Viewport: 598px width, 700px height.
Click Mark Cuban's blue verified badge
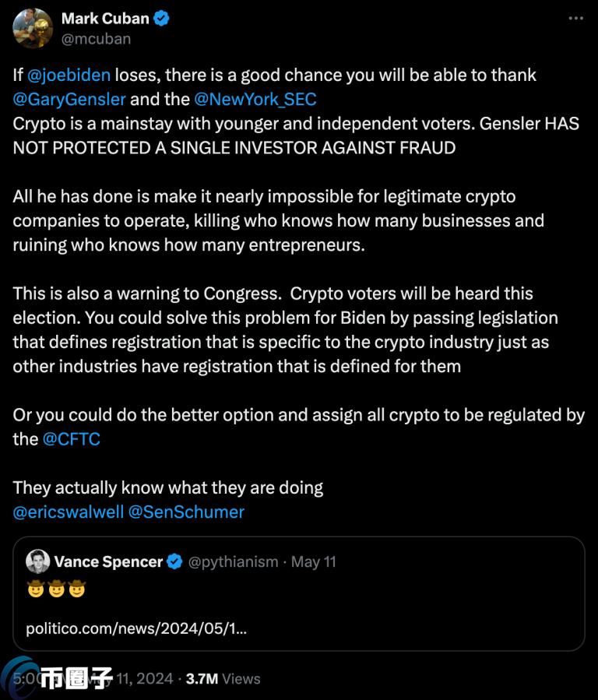[x=161, y=19]
